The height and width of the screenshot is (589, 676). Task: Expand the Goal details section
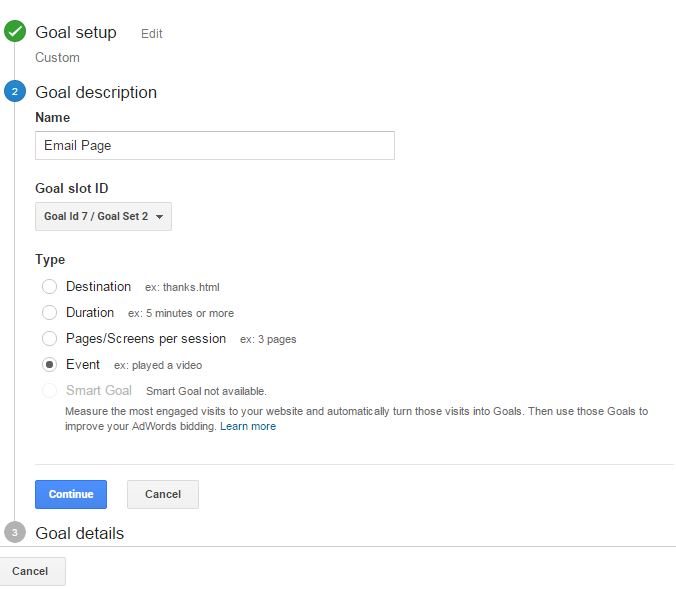(80, 533)
